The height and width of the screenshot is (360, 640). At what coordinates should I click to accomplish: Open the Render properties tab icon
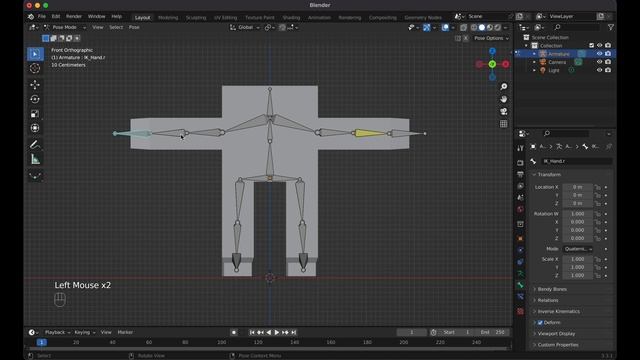tap(520, 163)
